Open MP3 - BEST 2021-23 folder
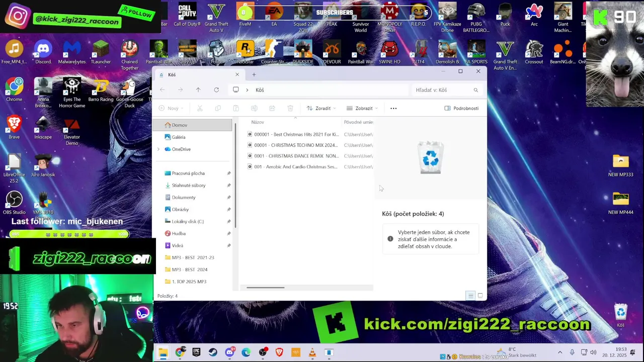The width and height of the screenshot is (644, 362). [192, 257]
